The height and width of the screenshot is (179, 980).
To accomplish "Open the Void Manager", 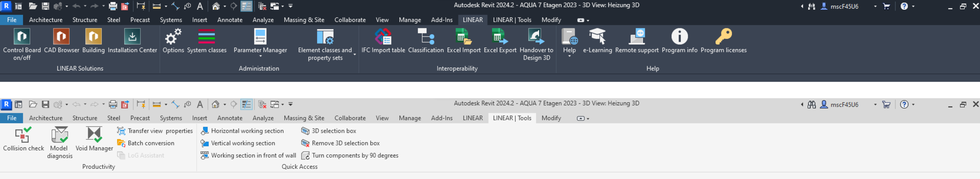I will [94, 139].
